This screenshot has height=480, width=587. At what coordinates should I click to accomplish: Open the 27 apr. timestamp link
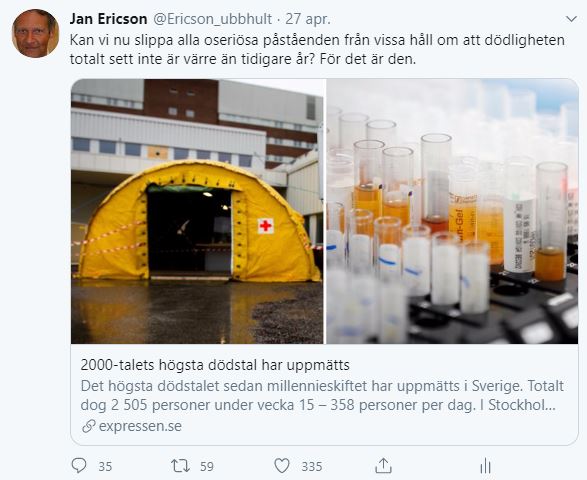point(308,19)
